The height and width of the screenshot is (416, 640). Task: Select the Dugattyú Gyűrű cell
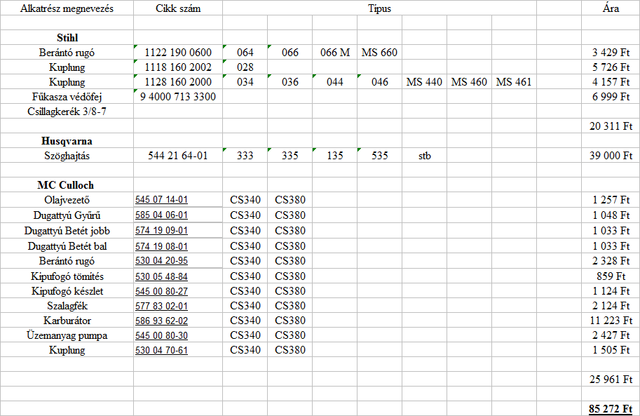click(x=67, y=215)
